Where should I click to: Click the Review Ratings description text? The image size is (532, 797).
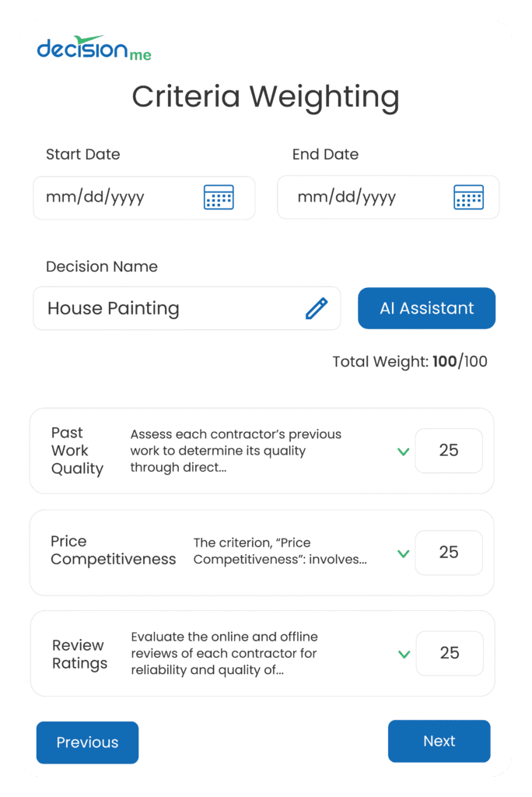[x=224, y=653]
